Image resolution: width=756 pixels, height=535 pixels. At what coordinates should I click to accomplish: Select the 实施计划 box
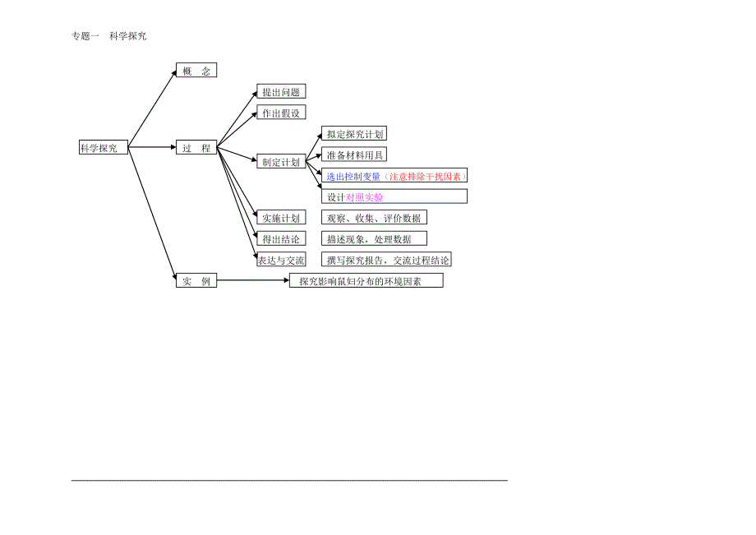pyautogui.click(x=281, y=218)
